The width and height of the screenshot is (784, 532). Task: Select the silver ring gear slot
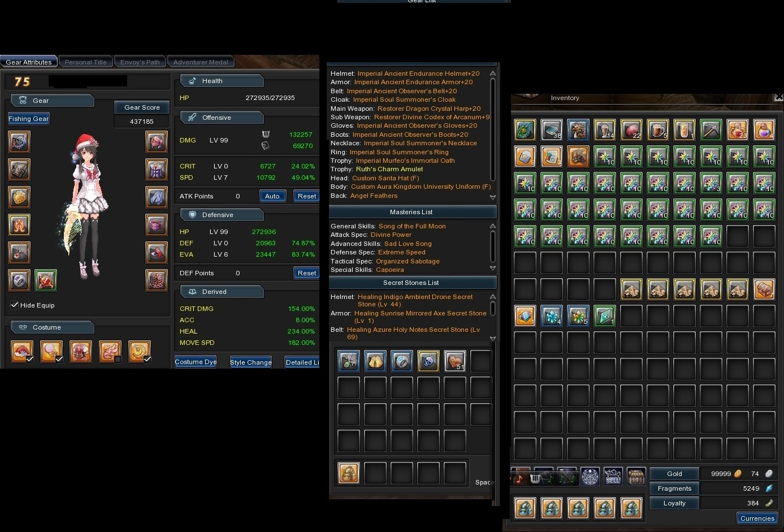coord(19,280)
